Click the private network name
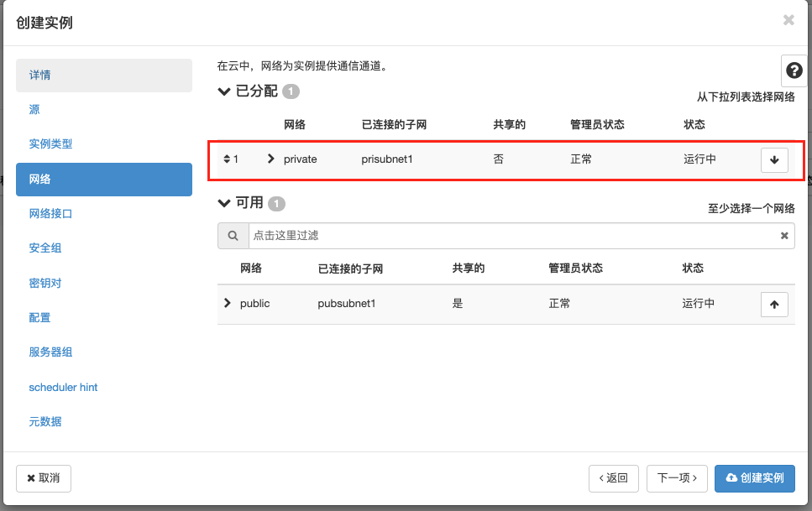The height and width of the screenshot is (511, 812). [301, 159]
